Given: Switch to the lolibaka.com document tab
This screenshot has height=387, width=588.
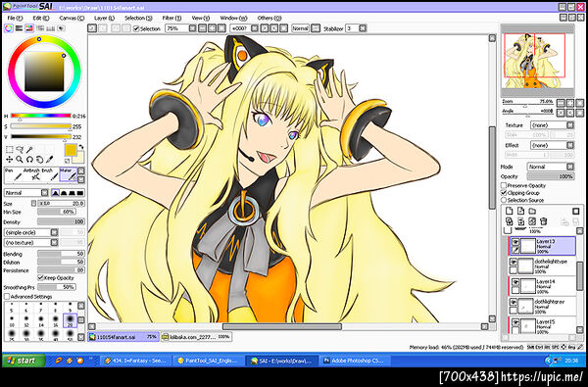Looking at the screenshot, I should [196, 337].
